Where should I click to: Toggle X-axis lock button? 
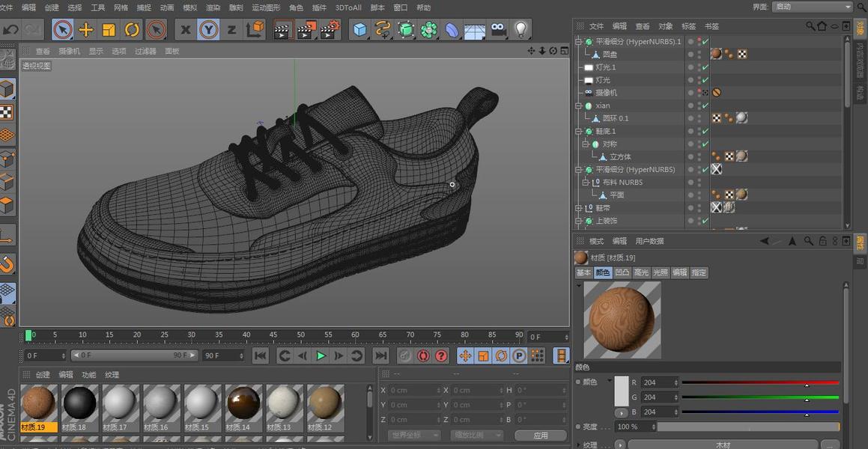(185, 30)
